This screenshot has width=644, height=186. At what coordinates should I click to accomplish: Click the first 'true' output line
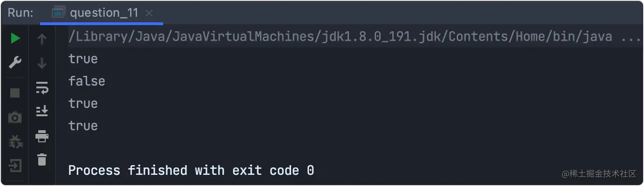83,59
